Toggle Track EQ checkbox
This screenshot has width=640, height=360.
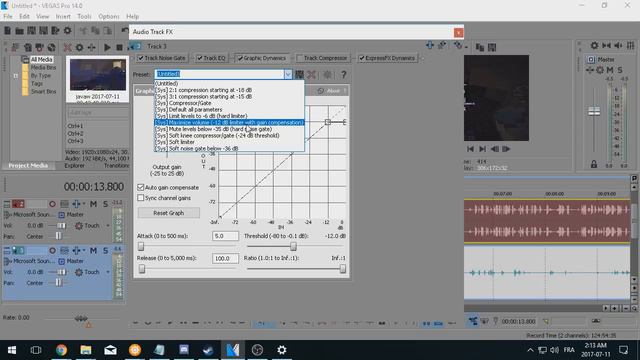[x=200, y=58]
